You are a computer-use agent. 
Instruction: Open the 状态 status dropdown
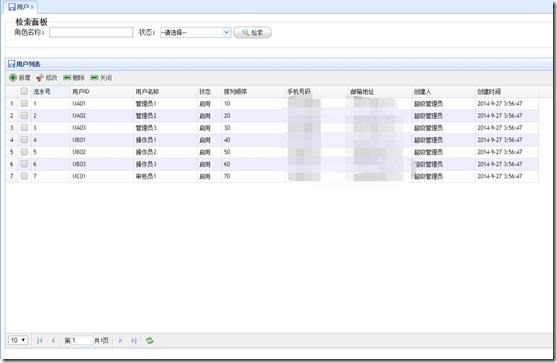195,32
